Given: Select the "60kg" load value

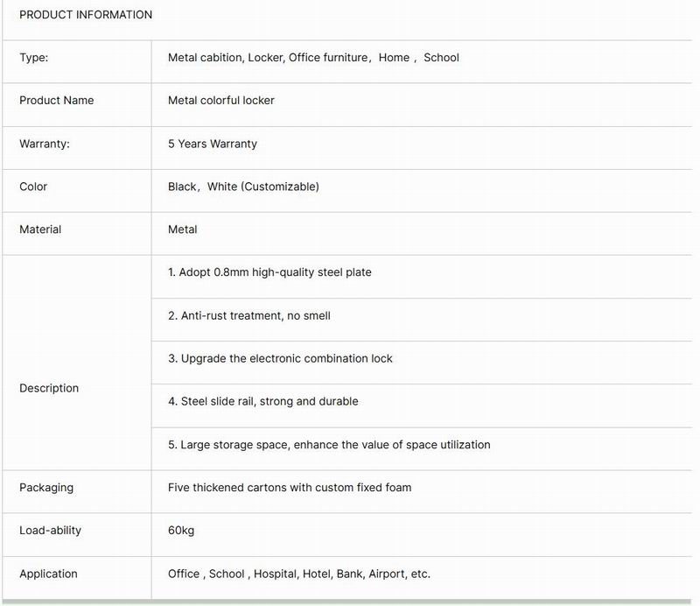Looking at the screenshot, I should click(182, 531).
